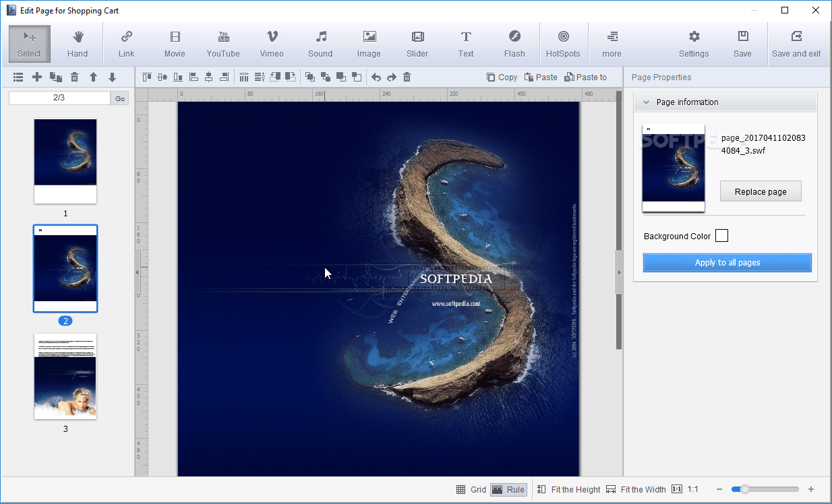
Task: Delete object with the editing toolbar trash
Action: 407,77
